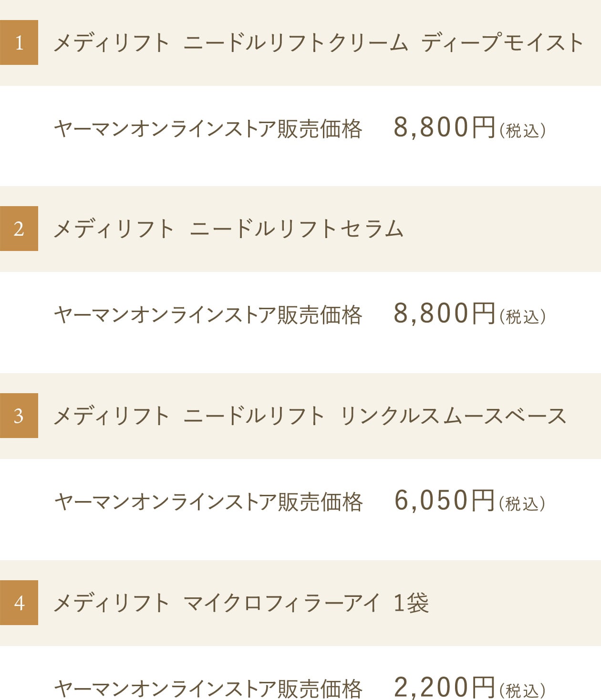Click (税込) note beside 6,050円
601x700 pixels.
pos(522,504)
